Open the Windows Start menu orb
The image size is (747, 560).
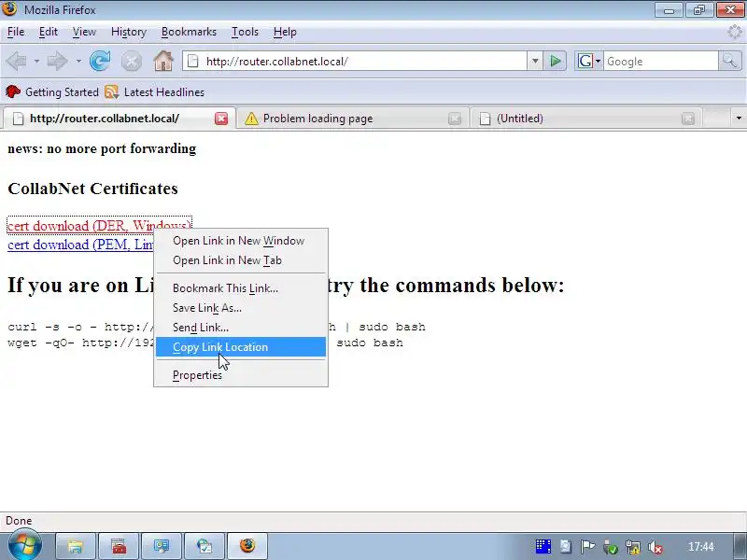(x=25, y=545)
